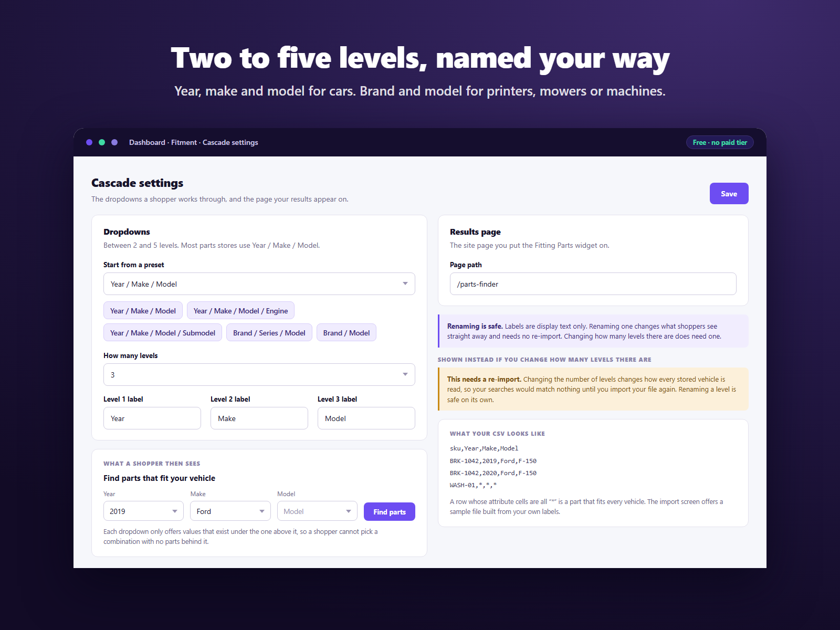Open the Start from a preset dropdown
This screenshot has width=840, height=630.
point(259,284)
